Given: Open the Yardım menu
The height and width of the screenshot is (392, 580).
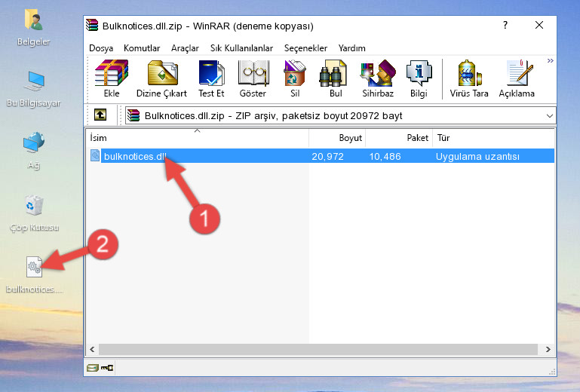Looking at the screenshot, I should 351,48.
